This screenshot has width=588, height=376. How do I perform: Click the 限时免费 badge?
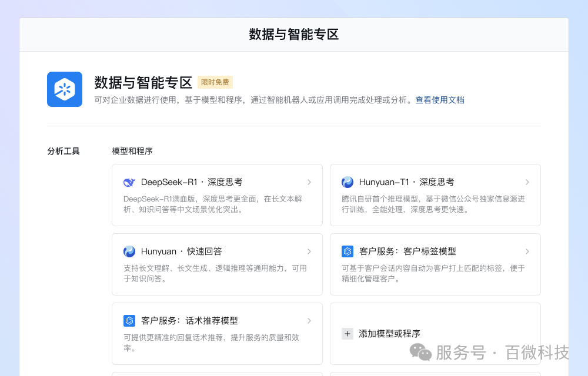tap(218, 82)
